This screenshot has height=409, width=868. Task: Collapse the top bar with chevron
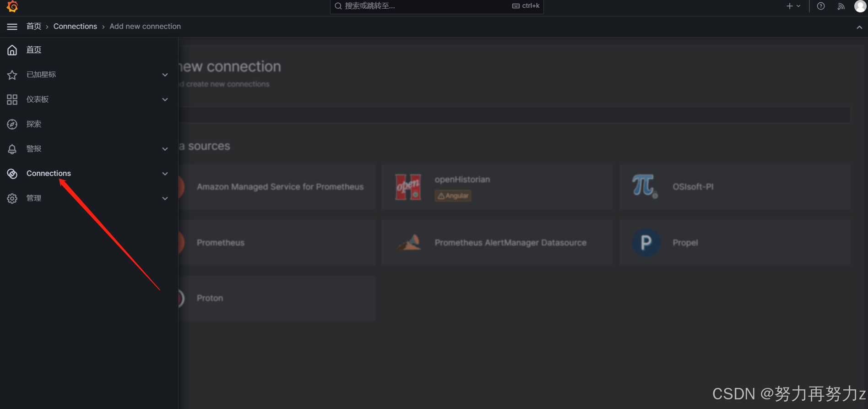pos(859,27)
